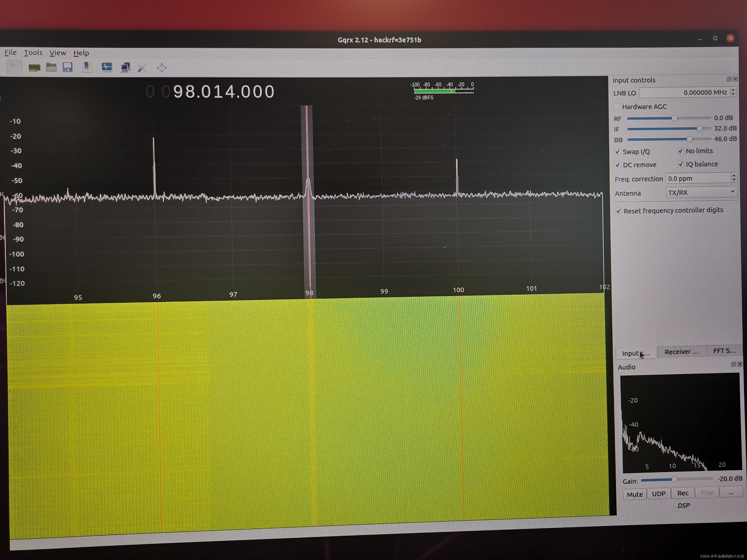Mute the audio output
This screenshot has width=747, height=560.
click(x=635, y=494)
